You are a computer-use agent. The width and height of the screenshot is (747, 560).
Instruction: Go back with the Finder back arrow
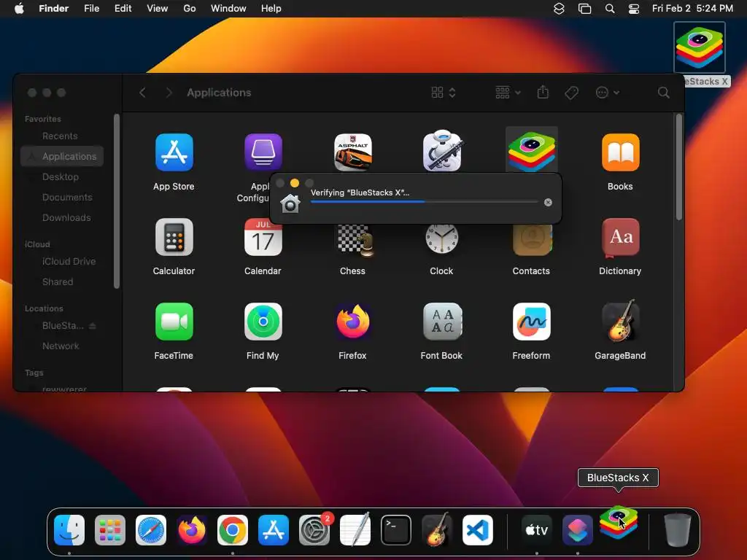coord(142,93)
